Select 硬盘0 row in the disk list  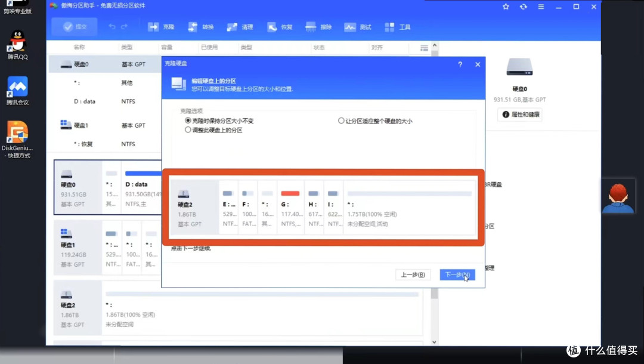105,64
